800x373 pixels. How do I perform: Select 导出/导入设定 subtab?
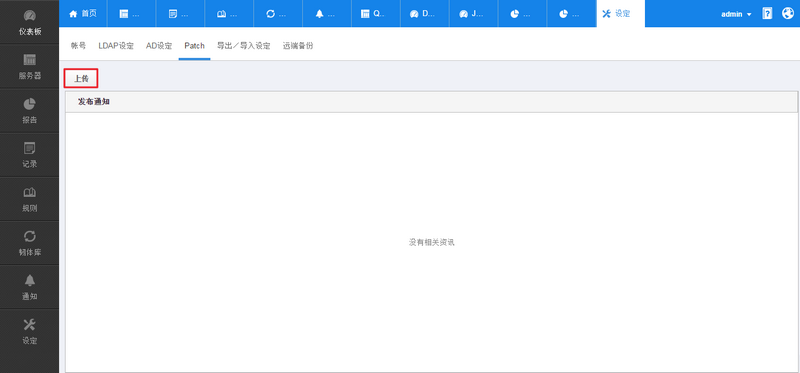pyautogui.click(x=243, y=45)
